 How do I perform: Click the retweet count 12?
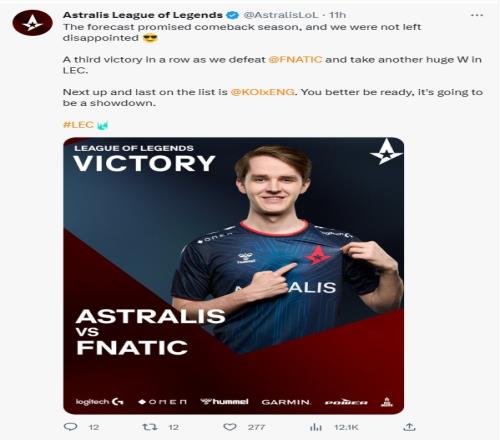pyautogui.click(x=173, y=427)
